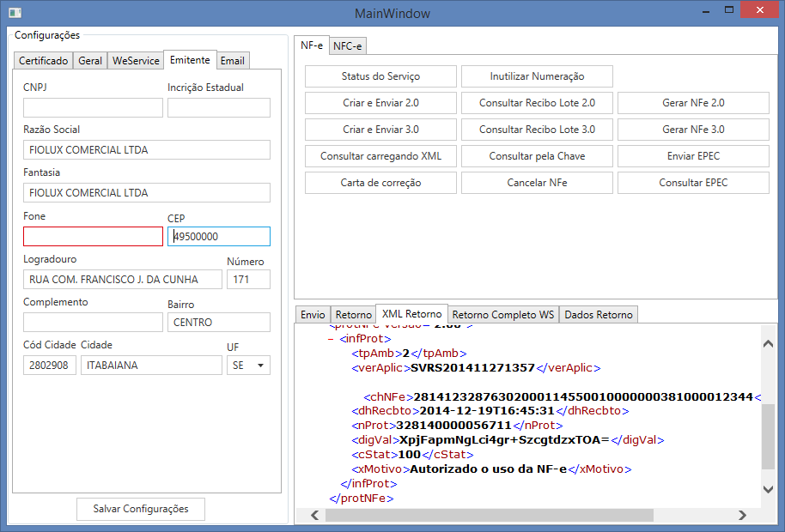
Task: Click the XML horizontal scrollbar thumb
Action: coord(490,515)
